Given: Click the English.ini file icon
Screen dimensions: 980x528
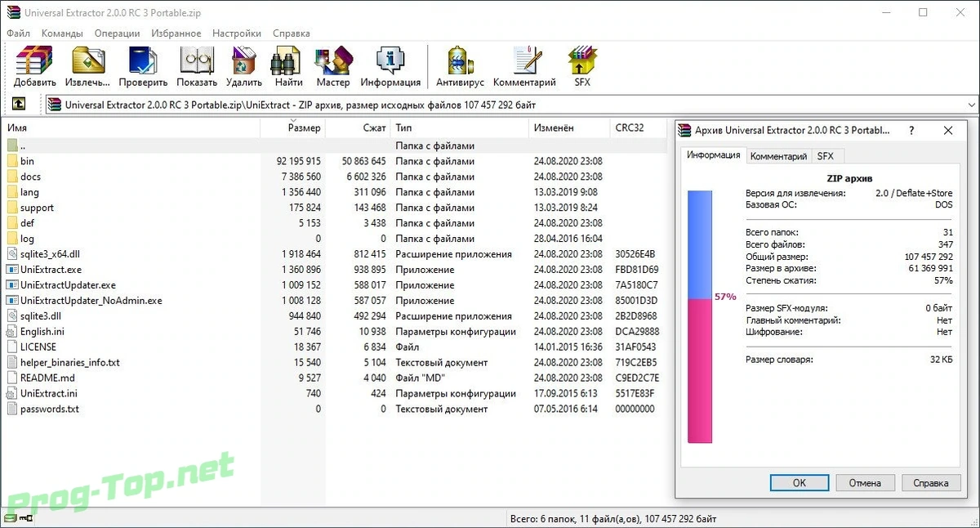Looking at the screenshot, I should click(x=12, y=332).
